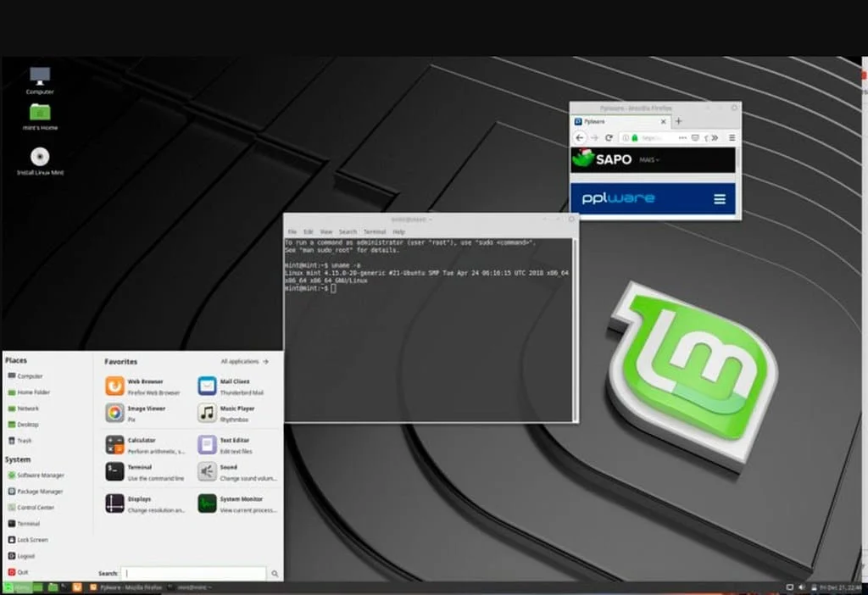Open the terminal's Terminal menu
The width and height of the screenshot is (868, 595).
point(374,232)
